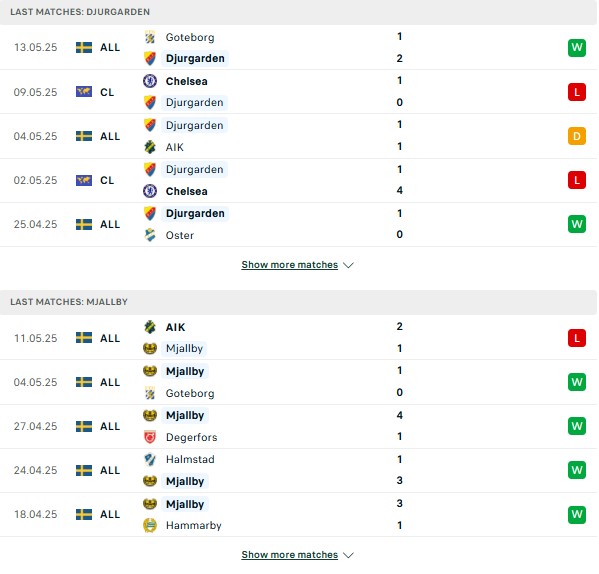Click the chevron next to Mjallby's Show more matches
Screen dimensions: 599x574
pos(348,555)
